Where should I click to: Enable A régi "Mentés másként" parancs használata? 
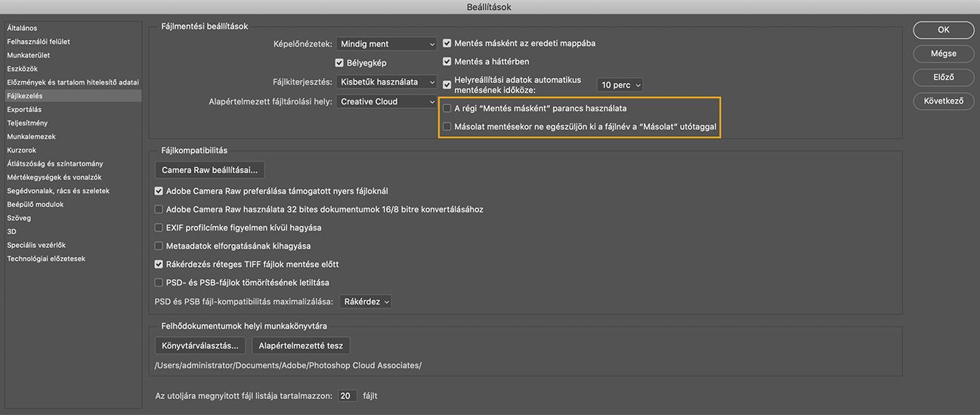(447, 108)
